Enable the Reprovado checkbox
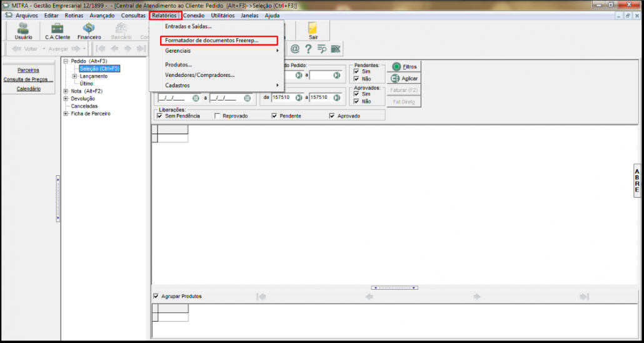This screenshot has width=644, height=343. [x=217, y=116]
